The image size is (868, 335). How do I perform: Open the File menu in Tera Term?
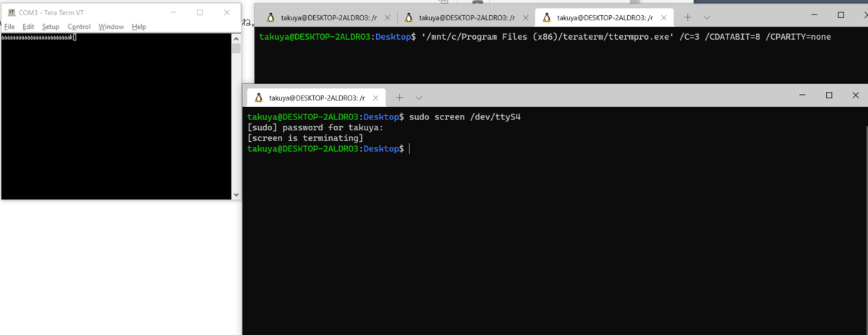pyautogui.click(x=9, y=27)
